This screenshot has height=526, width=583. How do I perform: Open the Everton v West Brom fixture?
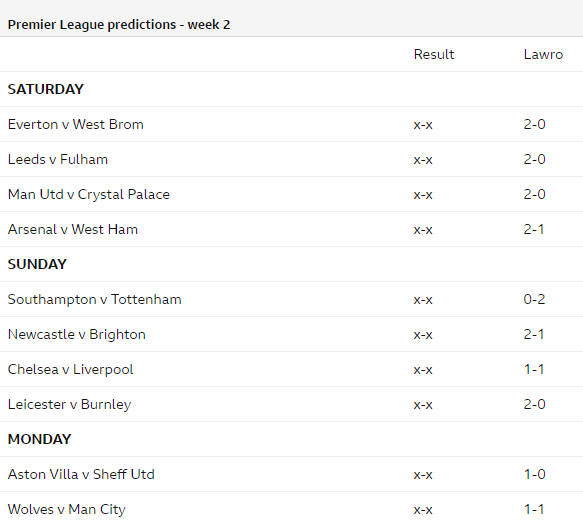75,124
